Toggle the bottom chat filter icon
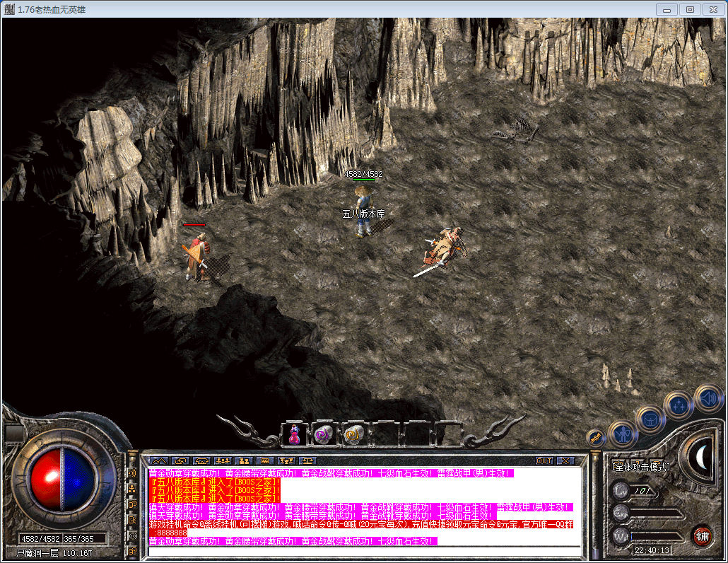Image resolution: width=728 pixels, height=563 pixels. pyautogui.click(x=132, y=552)
